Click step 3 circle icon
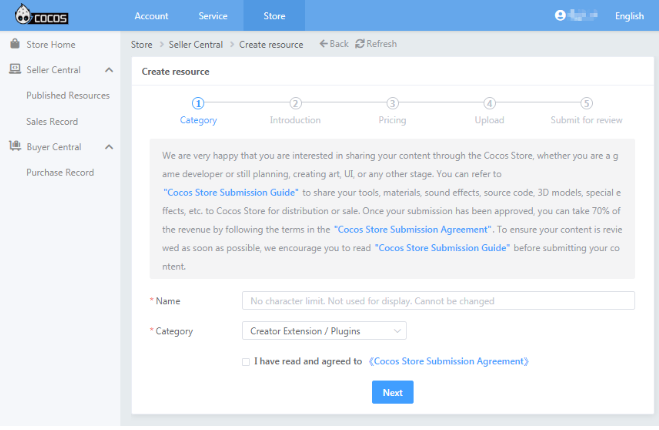 point(392,103)
